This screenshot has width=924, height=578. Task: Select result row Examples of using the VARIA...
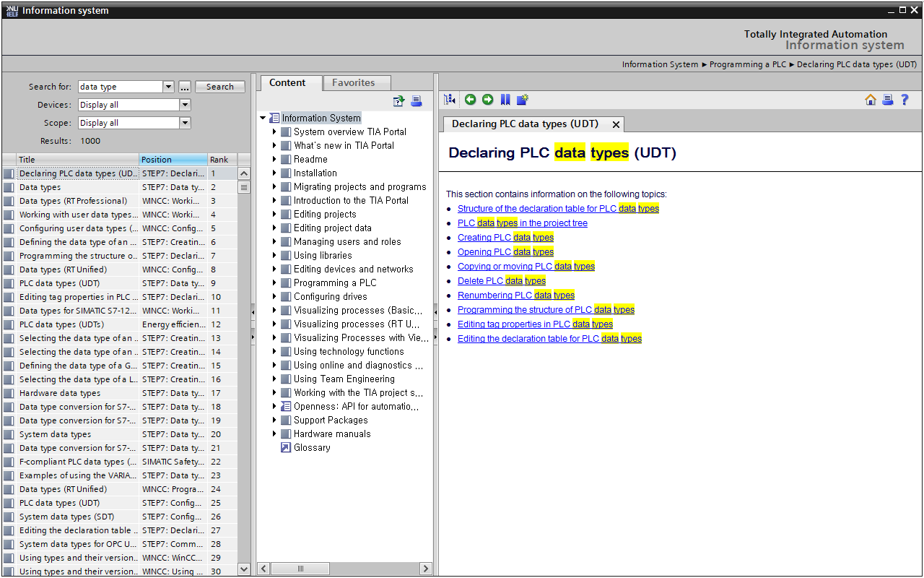coord(119,475)
